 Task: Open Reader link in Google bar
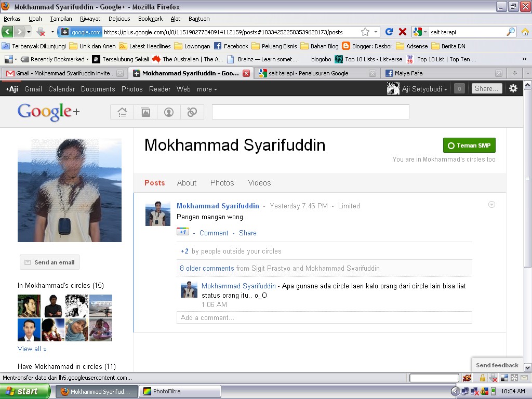pyautogui.click(x=160, y=89)
